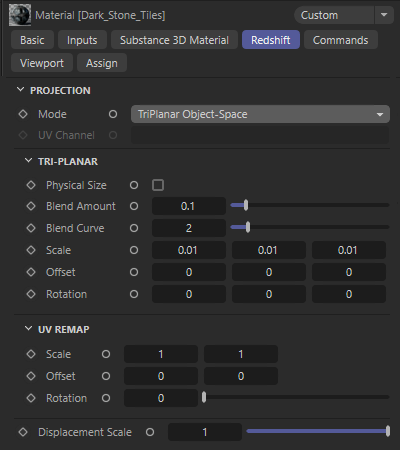
Task: Click keyframe diamond for UV Remap Rotation
Action: [31, 398]
